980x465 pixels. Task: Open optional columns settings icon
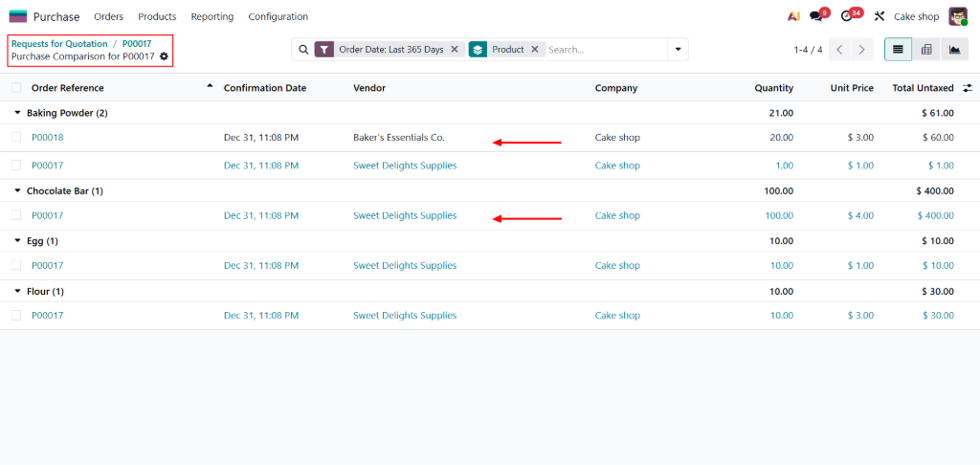click(968, 88)
